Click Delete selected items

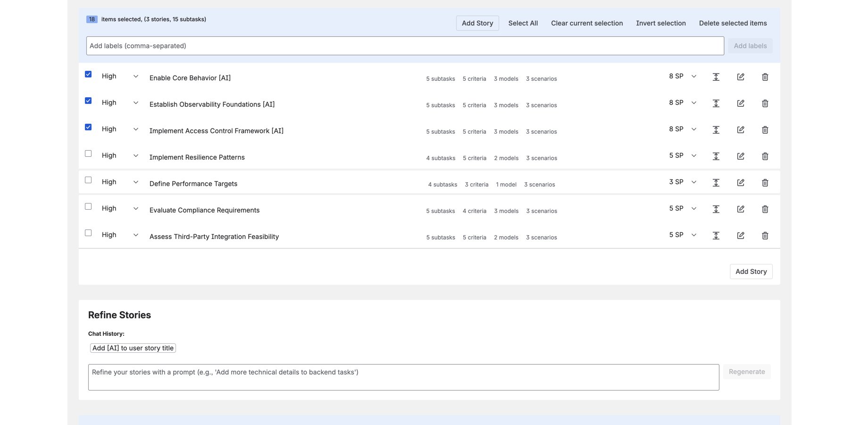(x=733, y=23)
